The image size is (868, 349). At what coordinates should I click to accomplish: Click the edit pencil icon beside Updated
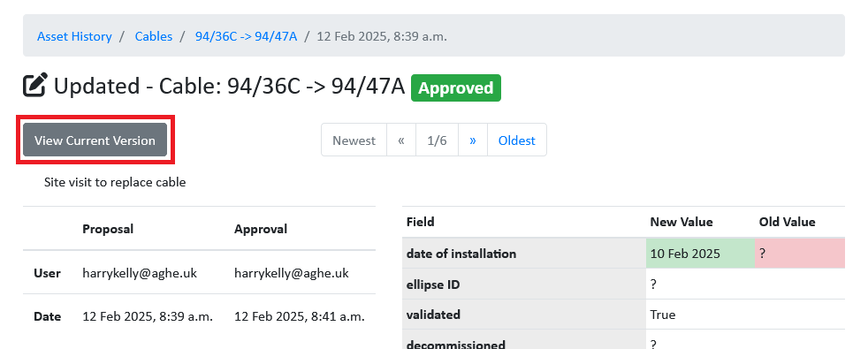tap(35, 86)
